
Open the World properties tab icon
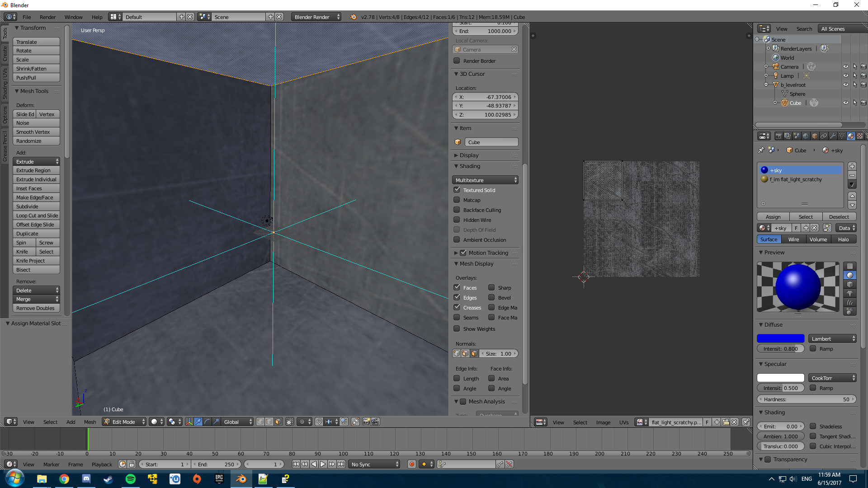(x=806, y=136)
